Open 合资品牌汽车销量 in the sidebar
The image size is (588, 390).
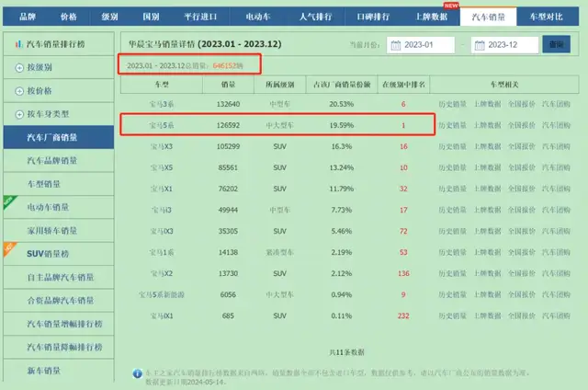coord(61,300)
